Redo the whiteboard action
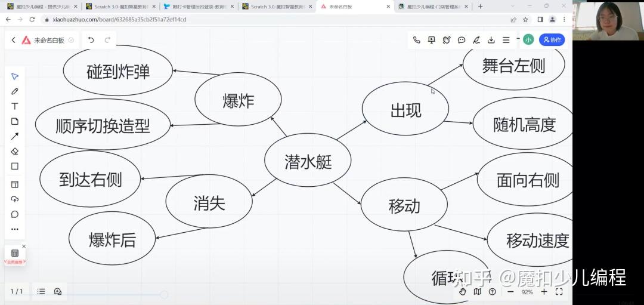This screenshot has width=644, height=305. [107, 40]
